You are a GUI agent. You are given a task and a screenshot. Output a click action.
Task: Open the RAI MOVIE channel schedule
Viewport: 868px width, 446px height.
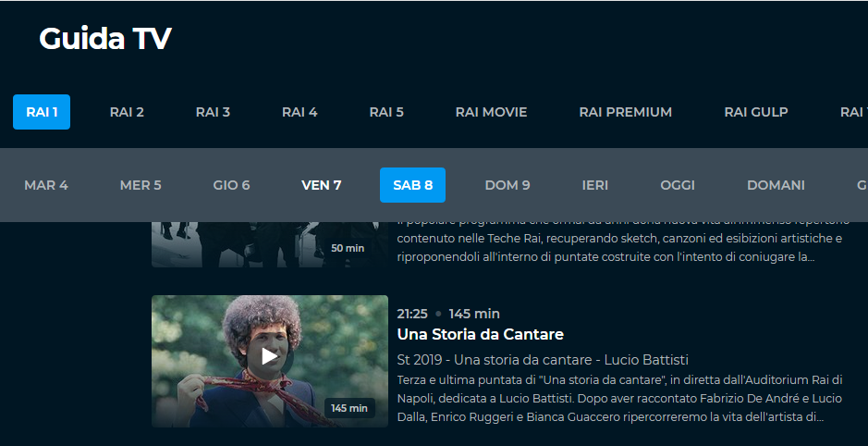click(491, 112)
